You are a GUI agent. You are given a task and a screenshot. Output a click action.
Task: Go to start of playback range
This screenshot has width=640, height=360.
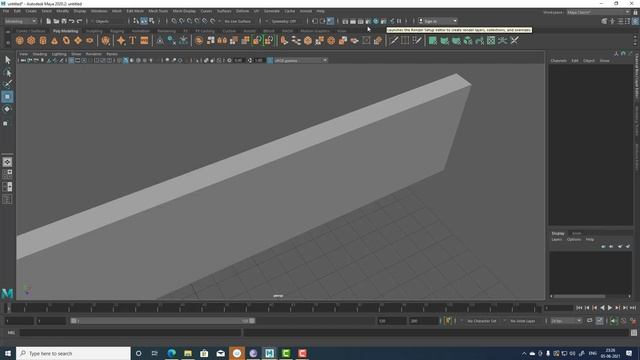pos(579,308)
